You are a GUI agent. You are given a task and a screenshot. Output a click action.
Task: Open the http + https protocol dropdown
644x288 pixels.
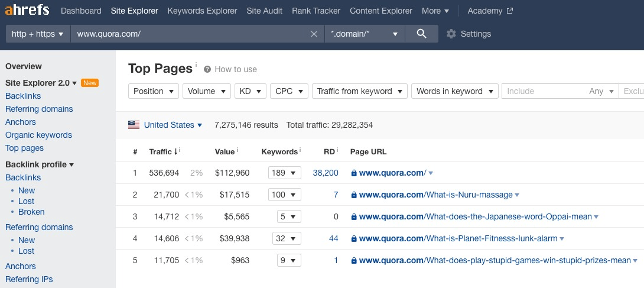point(38,34)
